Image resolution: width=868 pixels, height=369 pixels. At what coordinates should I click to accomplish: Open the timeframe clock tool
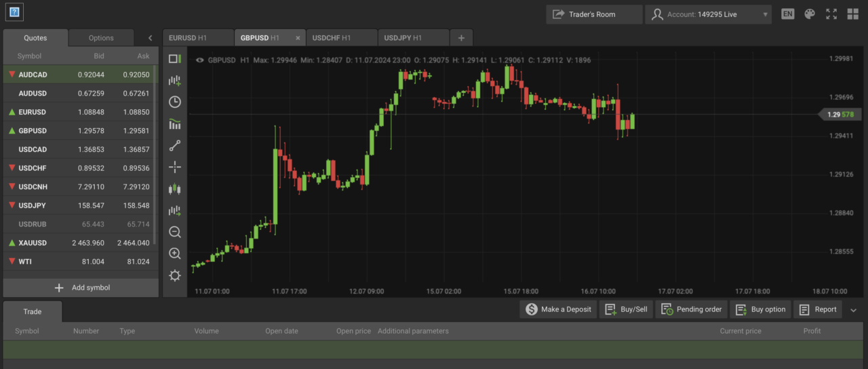(x=175, y=102)
